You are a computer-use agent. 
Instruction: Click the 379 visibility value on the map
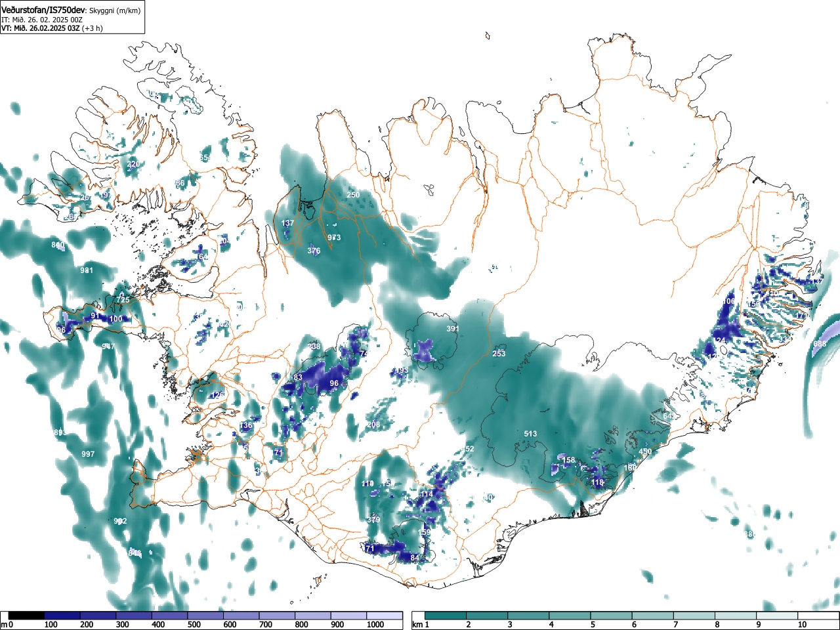[373, 520]
